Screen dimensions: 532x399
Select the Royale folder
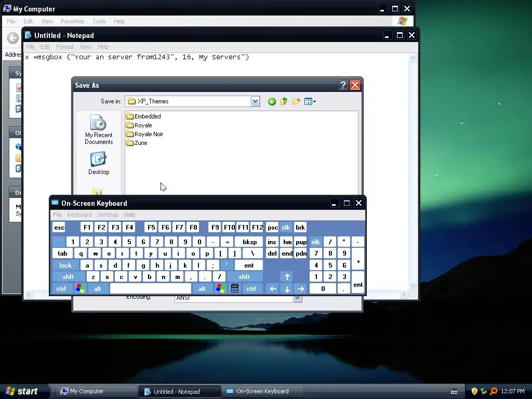[139, 125]
